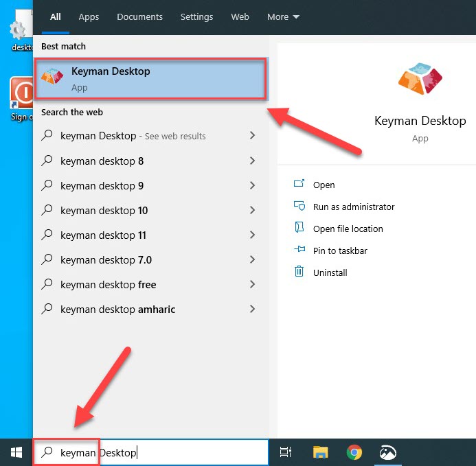Open Google Chrome from the taskbar
This screenshot has width=476, height=466.
354,452
